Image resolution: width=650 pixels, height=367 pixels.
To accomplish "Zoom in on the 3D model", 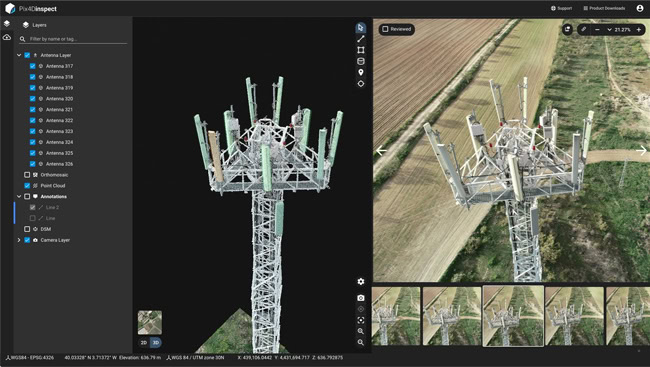I will (361, 331).
